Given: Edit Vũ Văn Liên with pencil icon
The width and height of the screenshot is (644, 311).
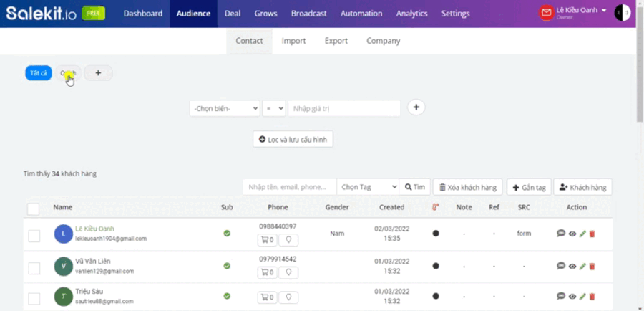Looking at the screenshot, I should tap(582, 266).
